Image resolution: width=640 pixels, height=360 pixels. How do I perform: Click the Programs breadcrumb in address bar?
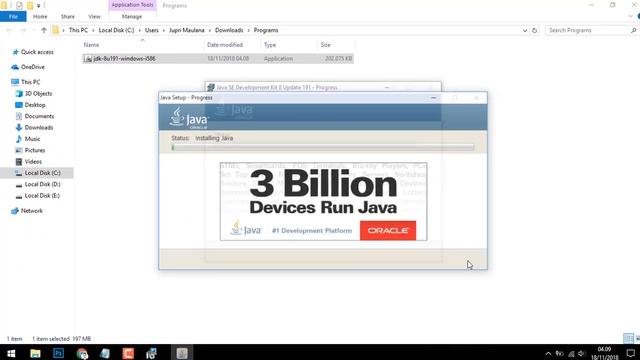[x=266, y=30]
